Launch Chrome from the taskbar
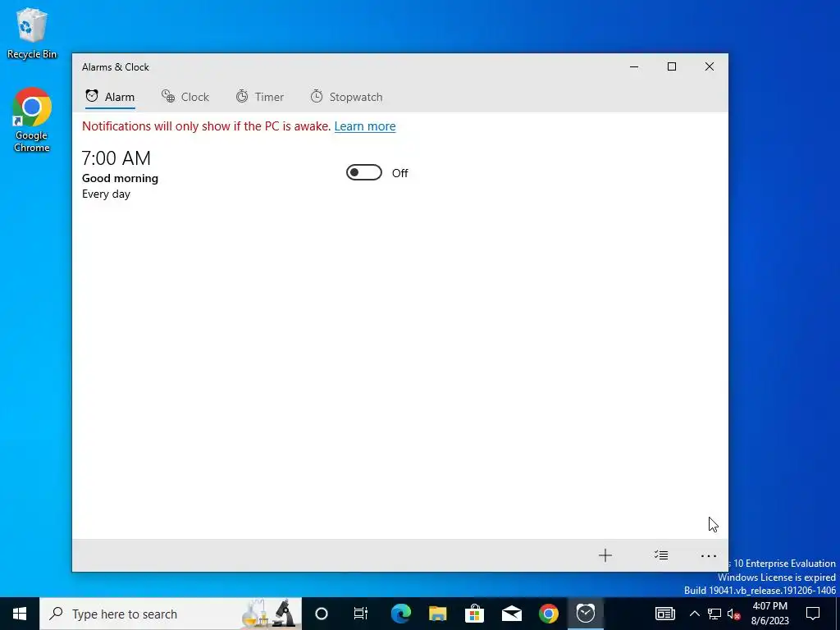The image size is (840, 630). point(549,614)
